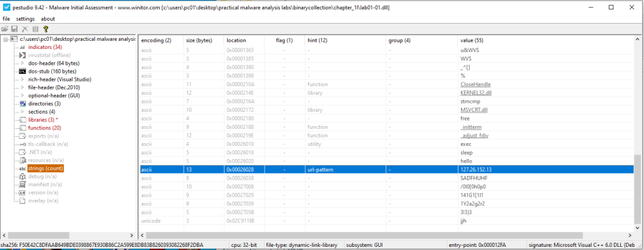Sort by the flag (1) column header
The image size is (644, 250).
284,40
